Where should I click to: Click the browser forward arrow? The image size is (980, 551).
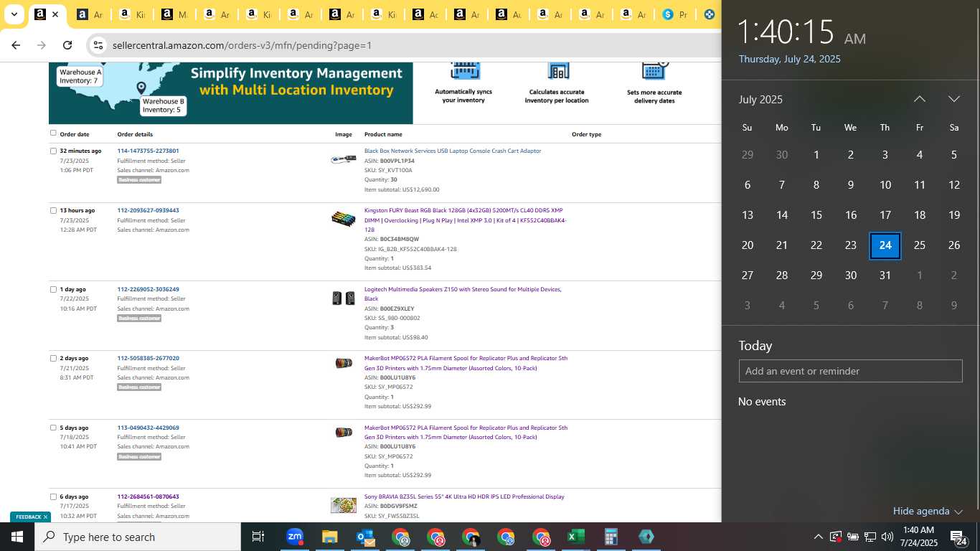42,45
